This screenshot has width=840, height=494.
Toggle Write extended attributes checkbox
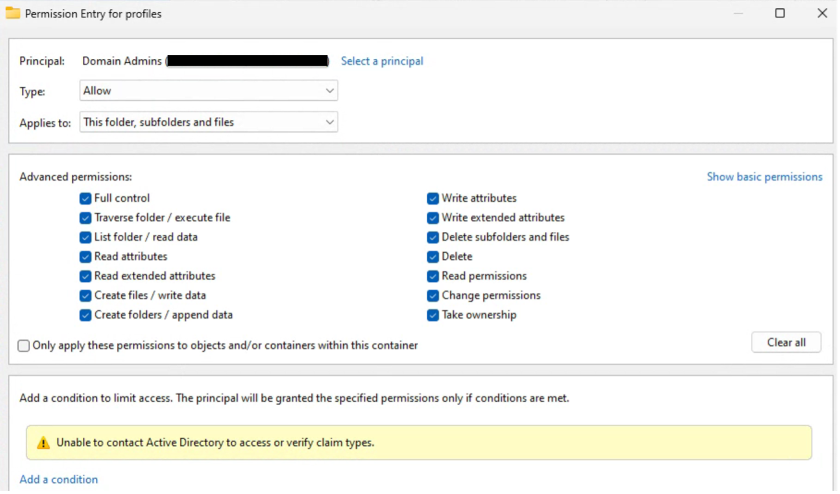(433, 218)
